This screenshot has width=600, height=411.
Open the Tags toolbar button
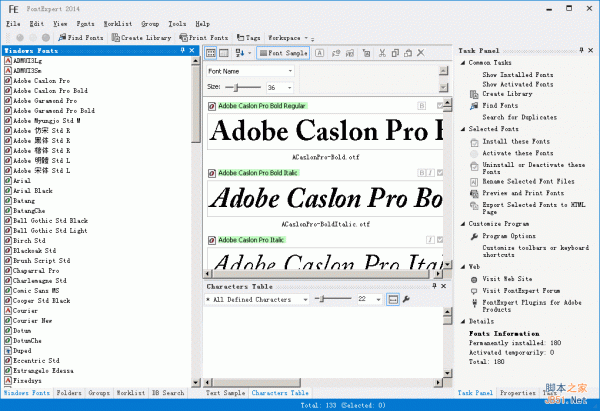click(248, 38)
